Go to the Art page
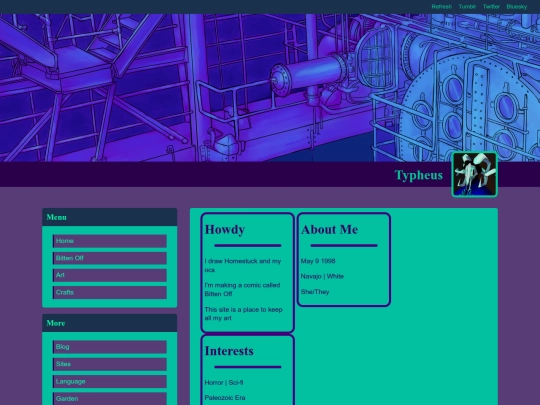Image resolution: width=540 pixels, height=405 pixels. point(110,275)
